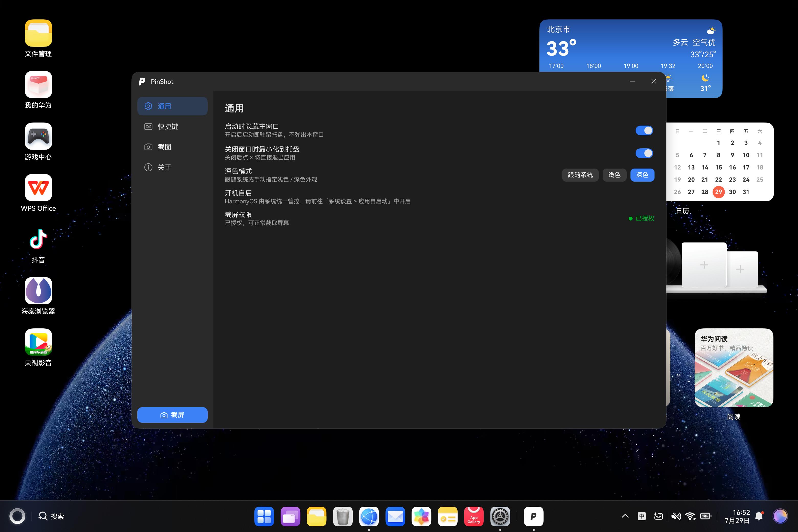Open the four-squares launcher icon in dock
This screenshot has width=798, height=532.
point(264,516)
